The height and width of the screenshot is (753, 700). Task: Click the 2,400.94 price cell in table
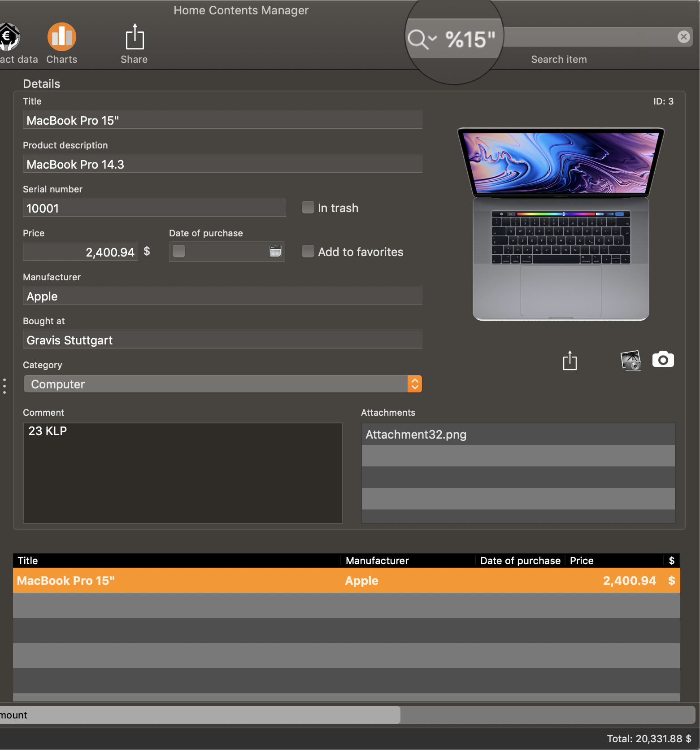click(x=630, y=581)
